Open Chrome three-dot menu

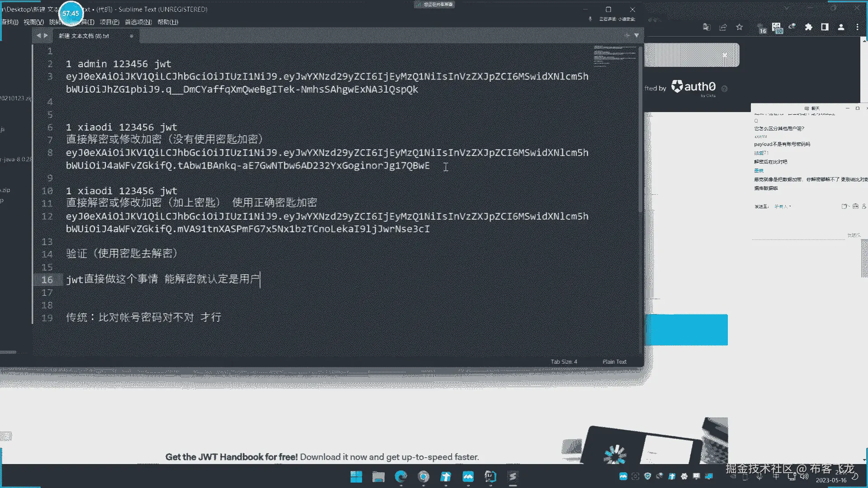pyautogui.click(x=857, y=27)
